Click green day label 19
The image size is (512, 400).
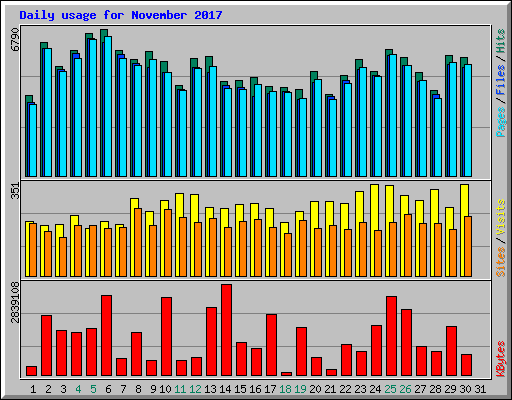(301, 389)
